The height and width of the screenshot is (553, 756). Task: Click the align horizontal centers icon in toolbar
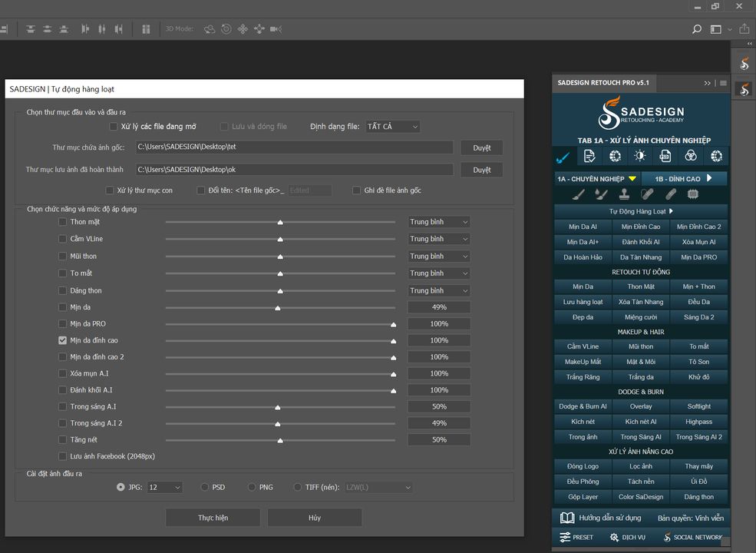tap(102, 28)
